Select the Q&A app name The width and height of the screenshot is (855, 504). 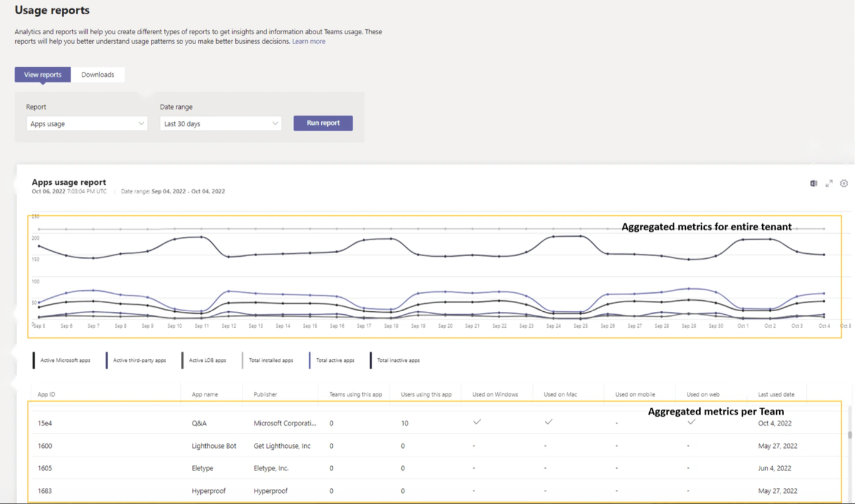click(200, 423)
